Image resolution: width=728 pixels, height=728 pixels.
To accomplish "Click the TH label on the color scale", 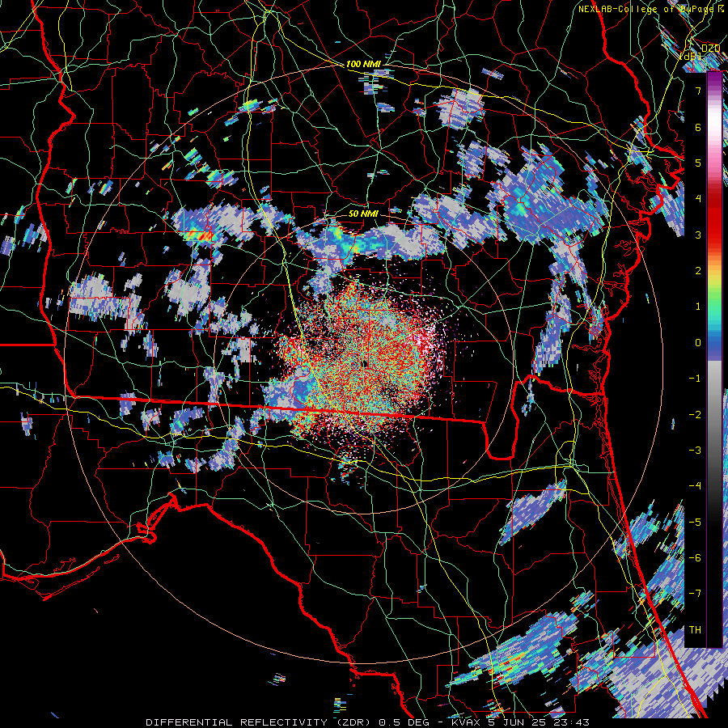I will [x=695, y=629].
